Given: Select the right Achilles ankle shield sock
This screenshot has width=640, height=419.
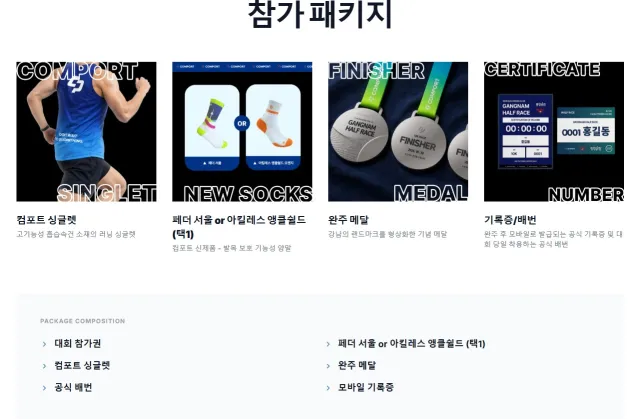Looking at the screenshot, I should (x=273, y=127).
